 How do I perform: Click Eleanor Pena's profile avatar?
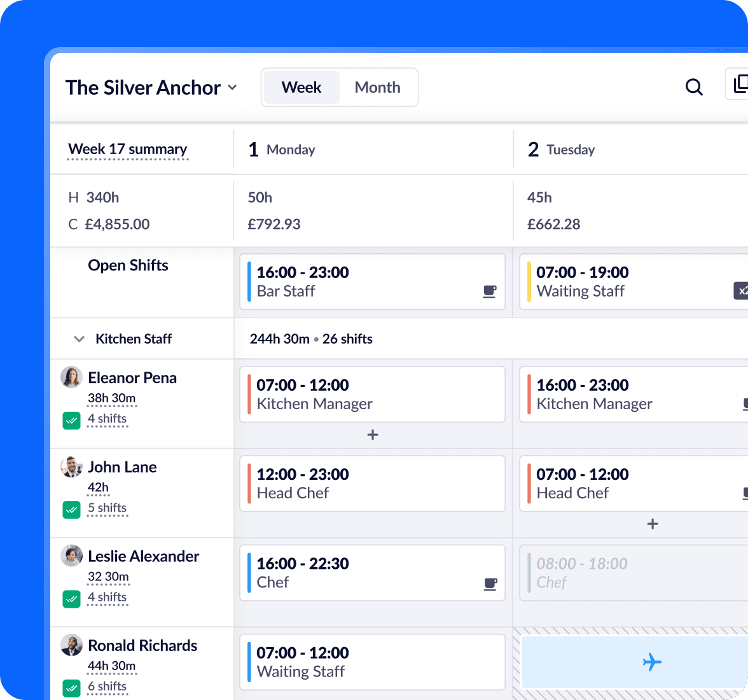(x=71, y=377)
